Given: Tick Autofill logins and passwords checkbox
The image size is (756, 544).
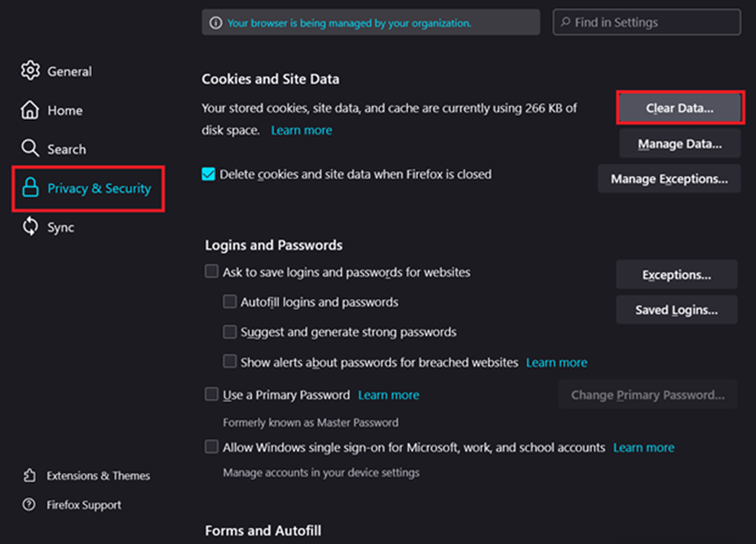Looking at the screenshot, I should (230, 302).
